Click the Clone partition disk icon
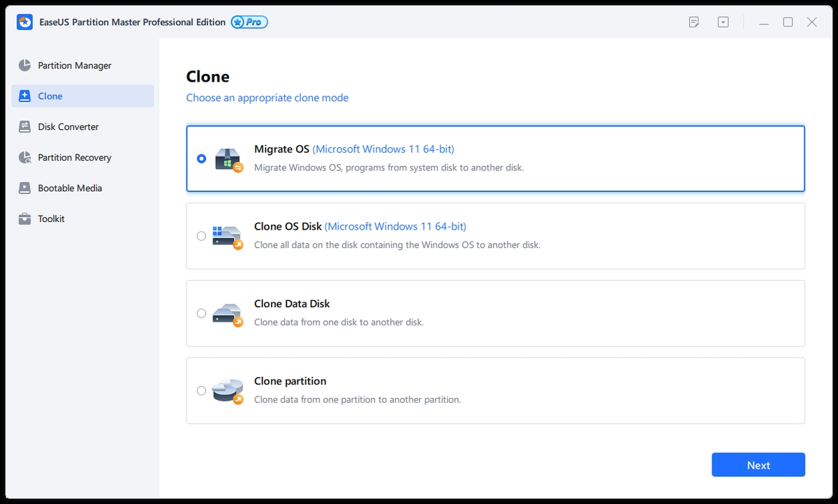 click(x=228, y=391)
